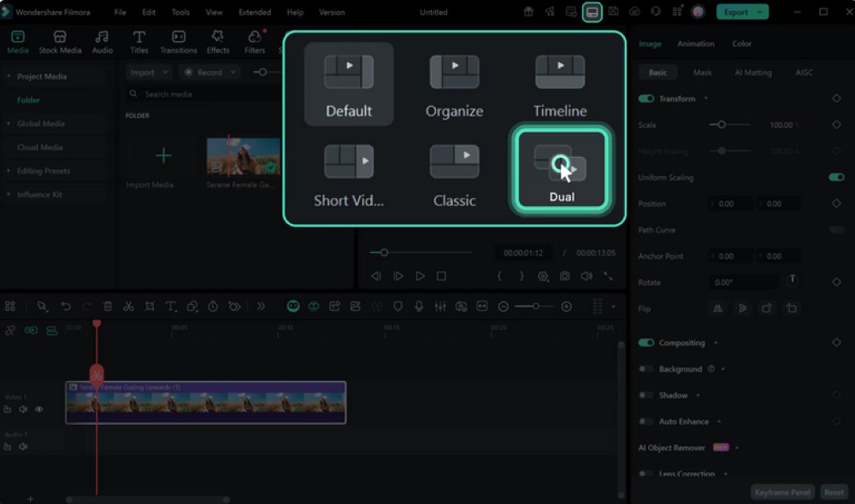Click the Scale slider handle
Viewport: 855px width, 504px height.
[x=722, y=125]
